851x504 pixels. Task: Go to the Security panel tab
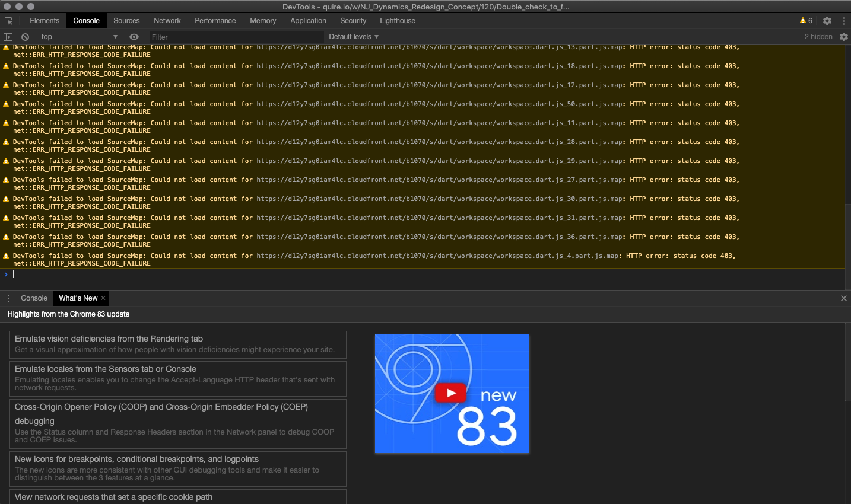coord(353,21)
